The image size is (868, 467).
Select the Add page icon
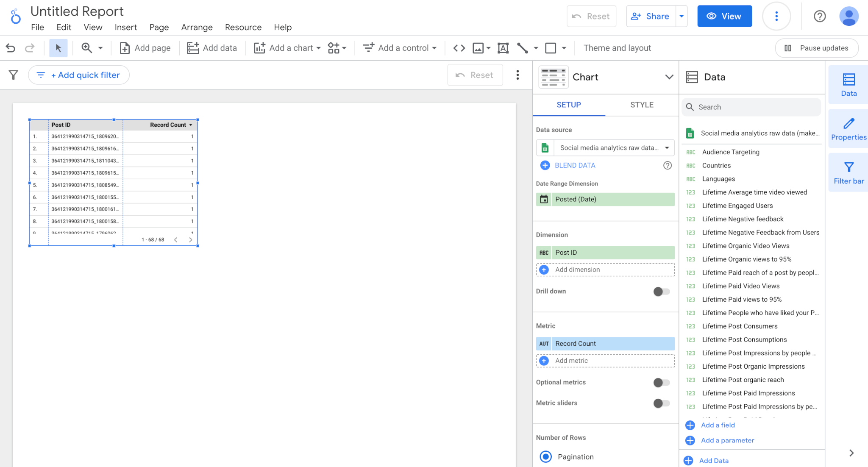click(124, 48)
